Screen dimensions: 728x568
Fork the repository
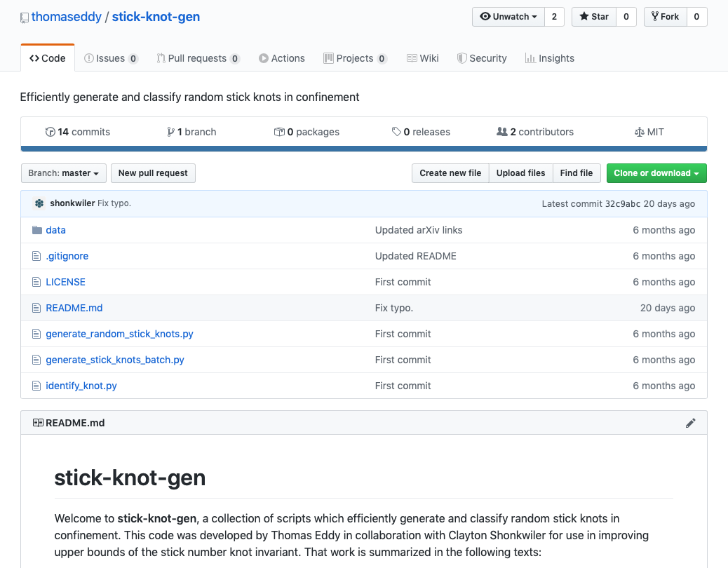pyautogui.click(x=666, y=17)
